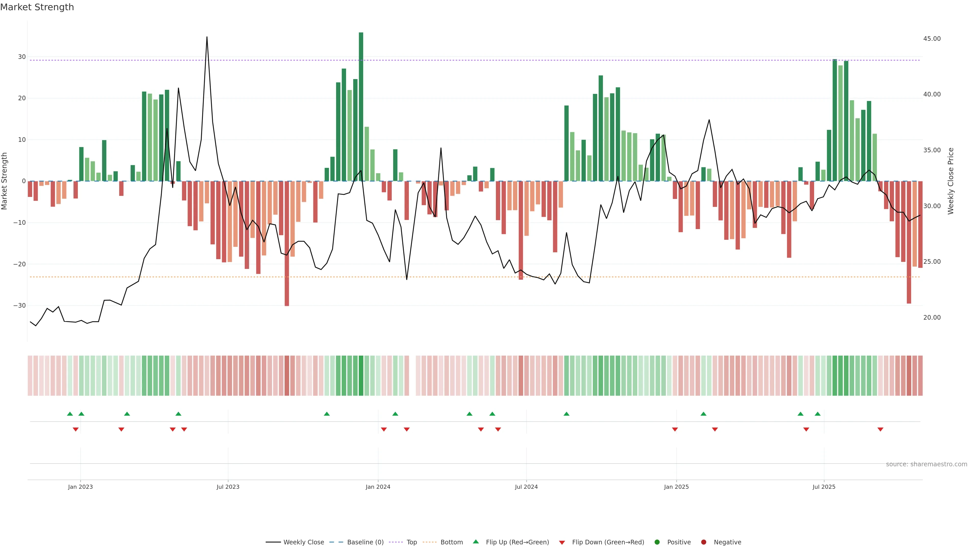Toggle the Top dotted line legend item

click(x=411, y=542)
